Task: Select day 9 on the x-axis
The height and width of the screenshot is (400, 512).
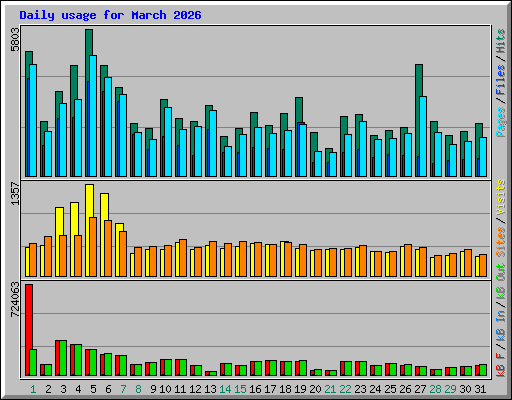Action: tap(153, 389)
